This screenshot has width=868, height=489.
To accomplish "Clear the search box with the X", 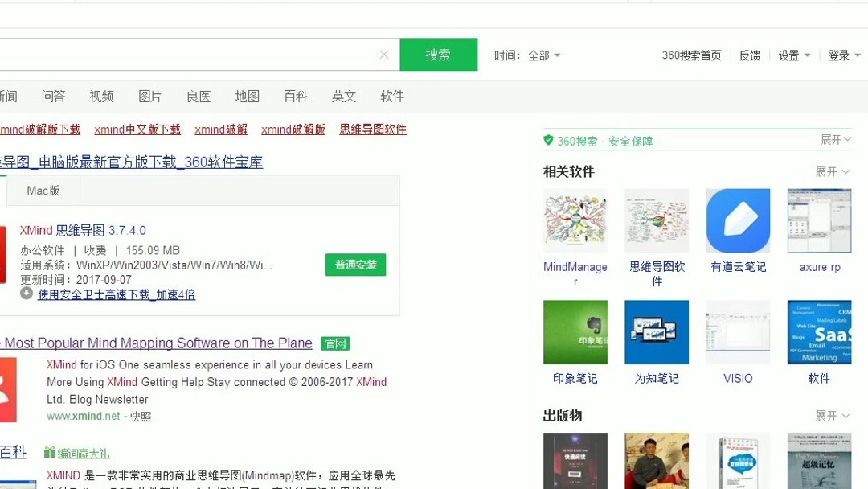I will point(383,54).
